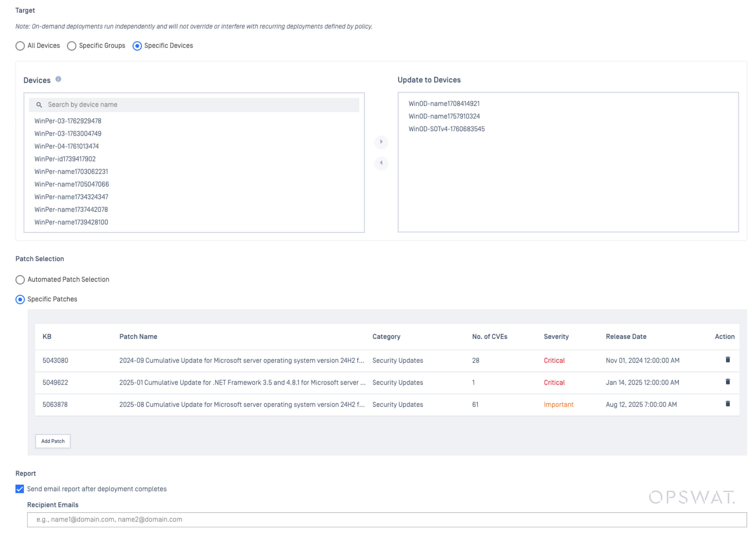Delete patch KB 5043080 with trash icon

[x=727, y=360]
